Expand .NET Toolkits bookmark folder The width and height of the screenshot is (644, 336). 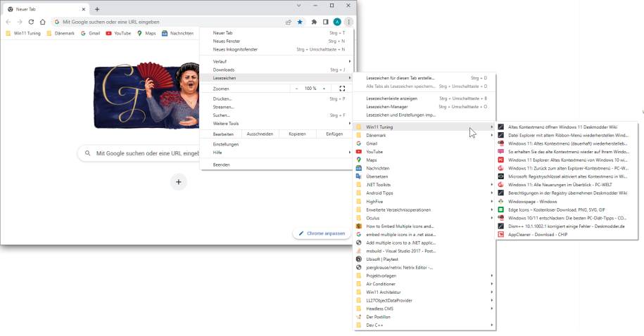pos(424,185)
